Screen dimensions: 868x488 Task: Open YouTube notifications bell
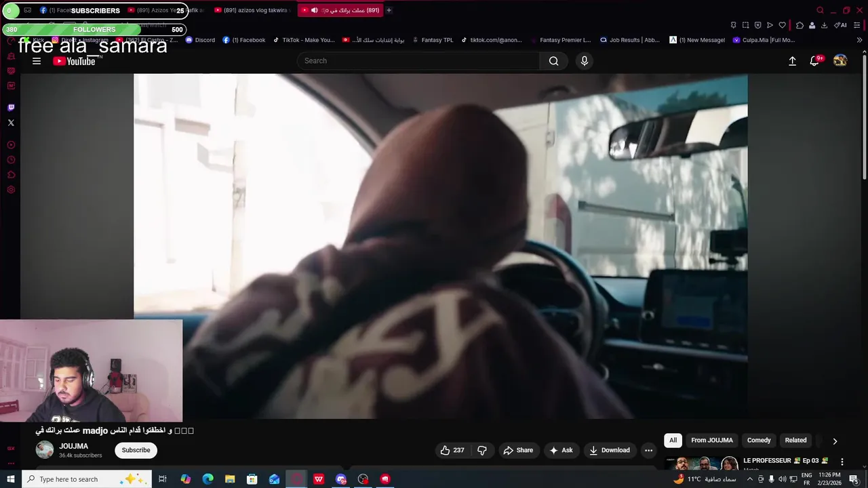[x=814, y=61]
